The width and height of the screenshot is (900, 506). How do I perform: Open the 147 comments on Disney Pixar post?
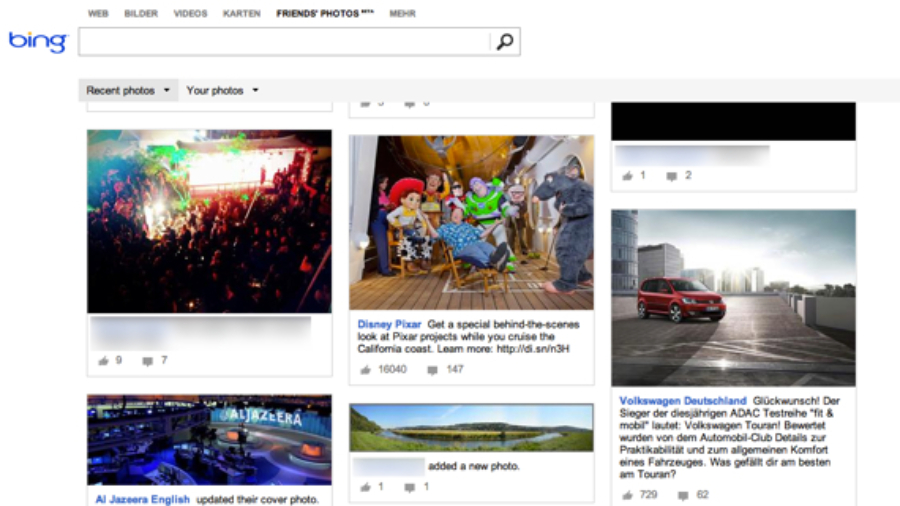pos(433,370)
